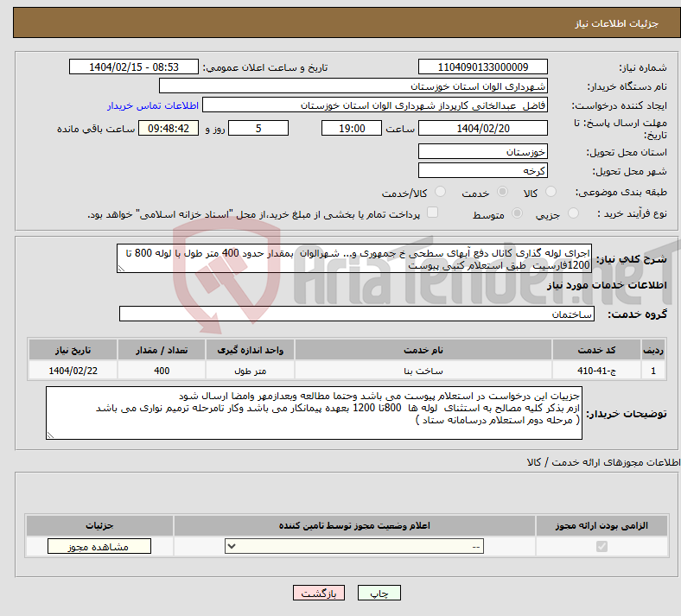
Task: Click the جزئیات اطلاعات نیاز page header
Action: click(617, 23)
